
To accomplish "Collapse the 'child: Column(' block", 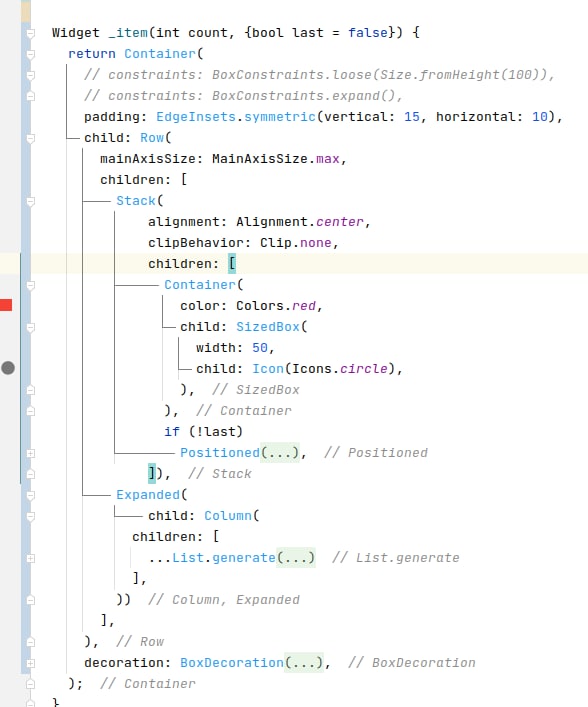I will (30, 516).
